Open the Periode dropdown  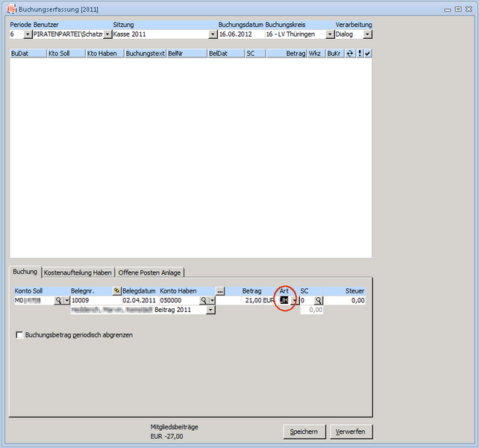tap(28, 34)
